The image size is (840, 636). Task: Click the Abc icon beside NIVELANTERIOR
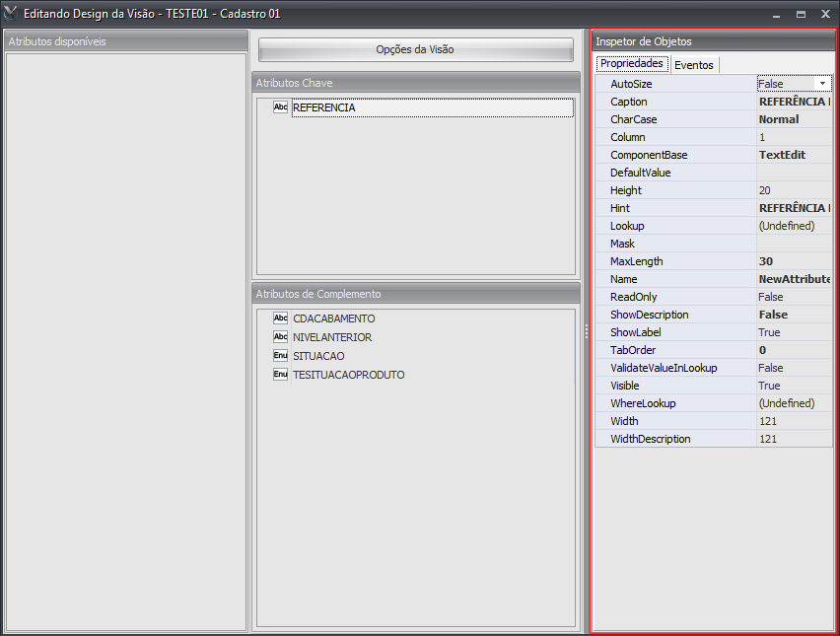[x=280, y=337]
